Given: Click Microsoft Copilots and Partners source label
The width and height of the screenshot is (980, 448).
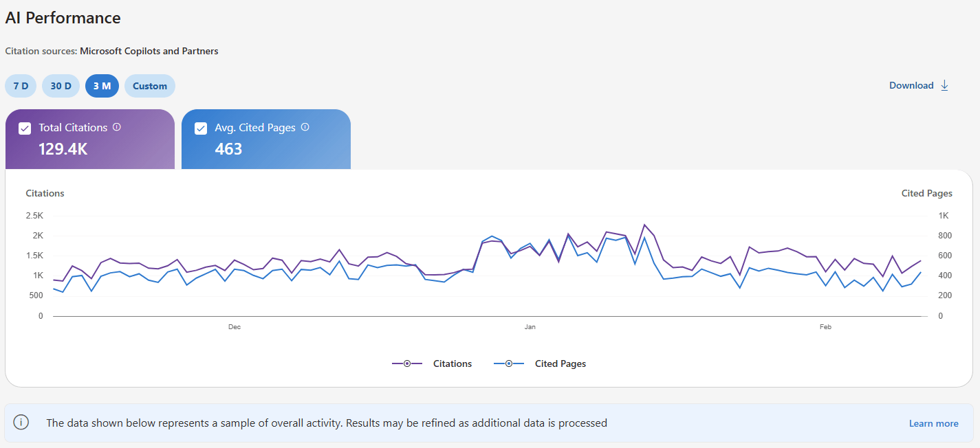Looking at the screenshot, I should point(149,51).
